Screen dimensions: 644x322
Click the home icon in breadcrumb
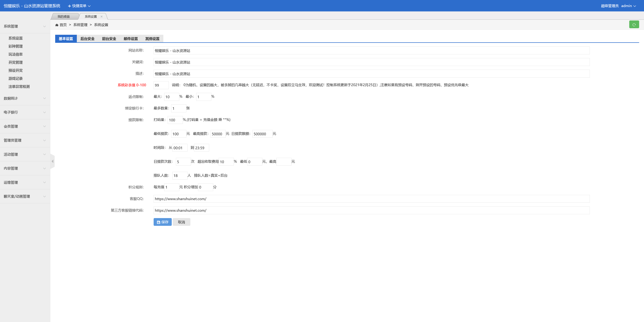point(57,25)
